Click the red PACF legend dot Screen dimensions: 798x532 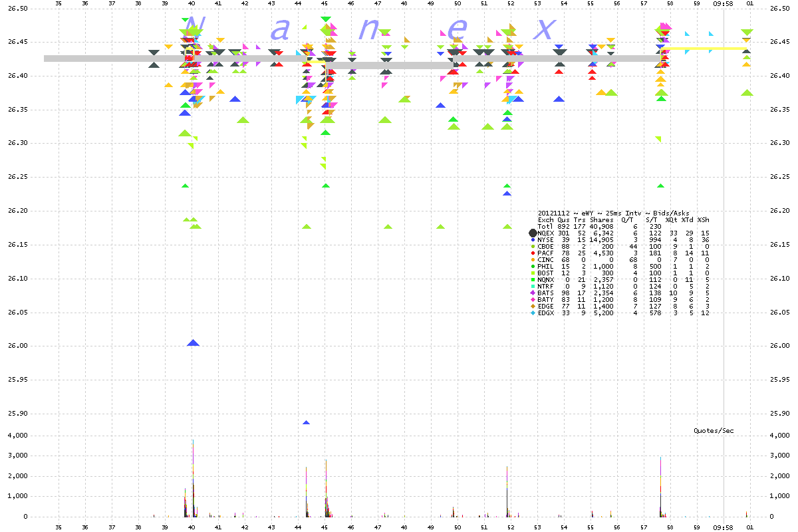(x=533, y=253)
